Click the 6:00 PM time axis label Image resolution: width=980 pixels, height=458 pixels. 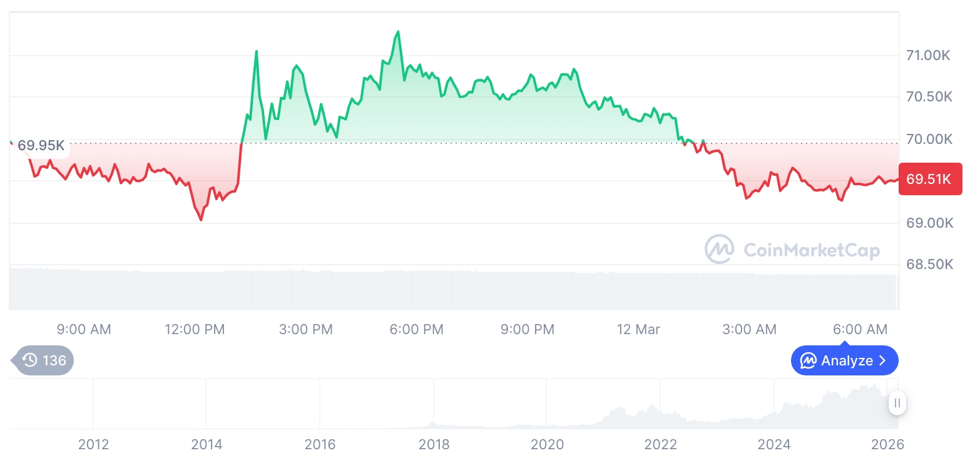416,329
